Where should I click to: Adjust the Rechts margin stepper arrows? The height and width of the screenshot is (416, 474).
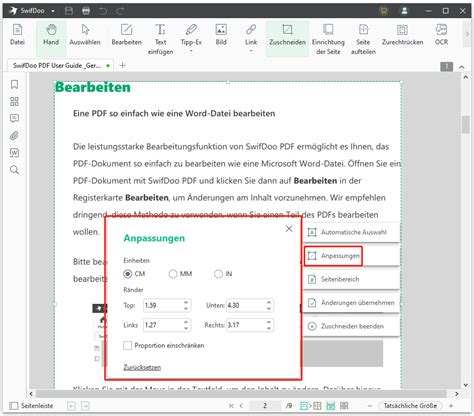(x=269, y=325)
